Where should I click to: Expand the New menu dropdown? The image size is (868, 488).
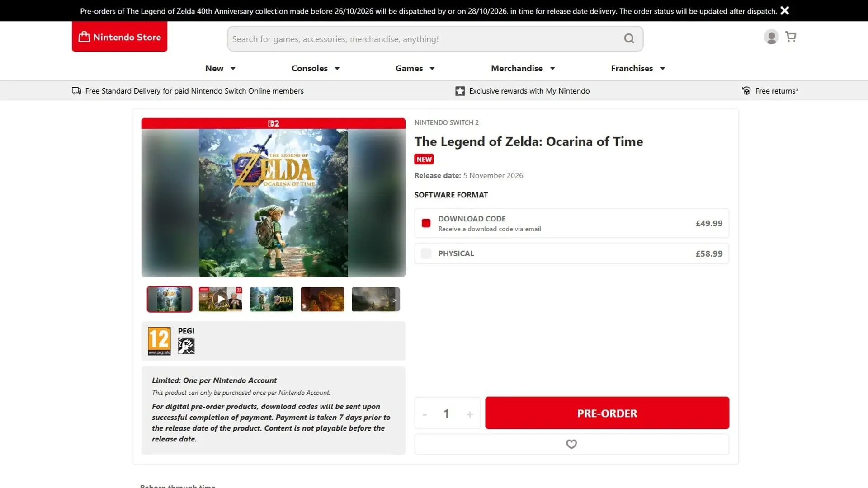(220, 68)
